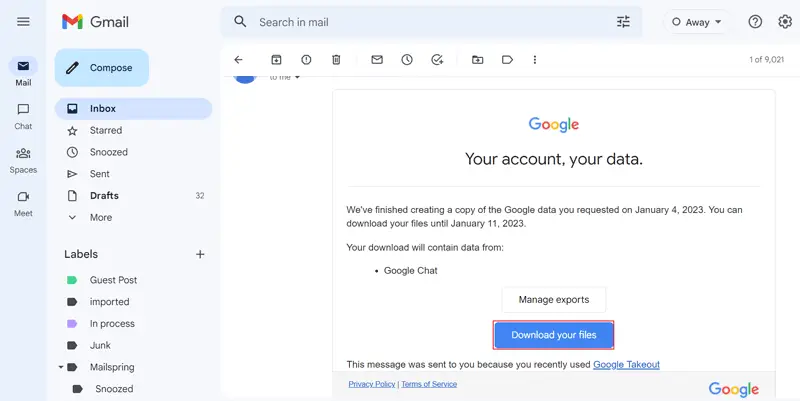The image size is (800, 401).
Task: Expand More in the folder list
Action: [x=100, y=217]
